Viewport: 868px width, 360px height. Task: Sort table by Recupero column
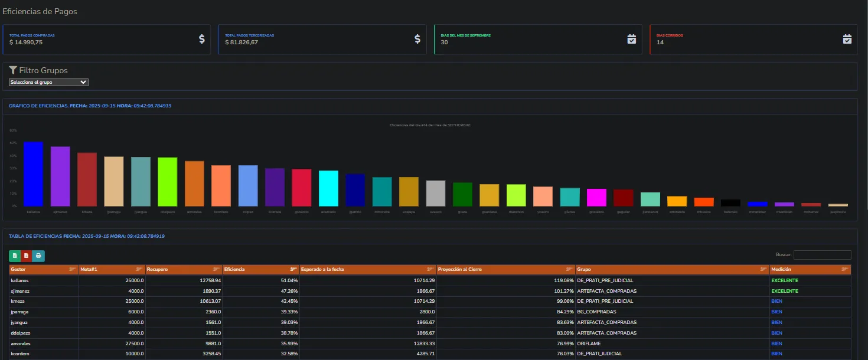184,270
